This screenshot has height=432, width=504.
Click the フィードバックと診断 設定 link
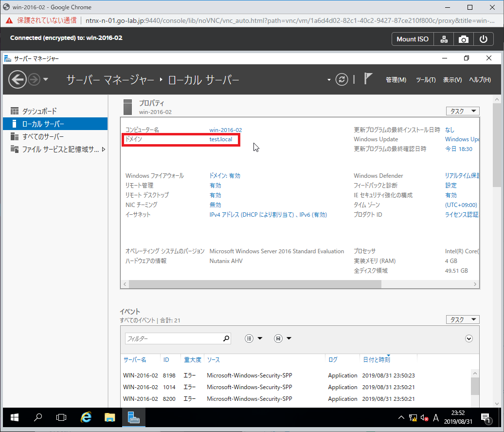pyautogui.click(x=451, y=186)
